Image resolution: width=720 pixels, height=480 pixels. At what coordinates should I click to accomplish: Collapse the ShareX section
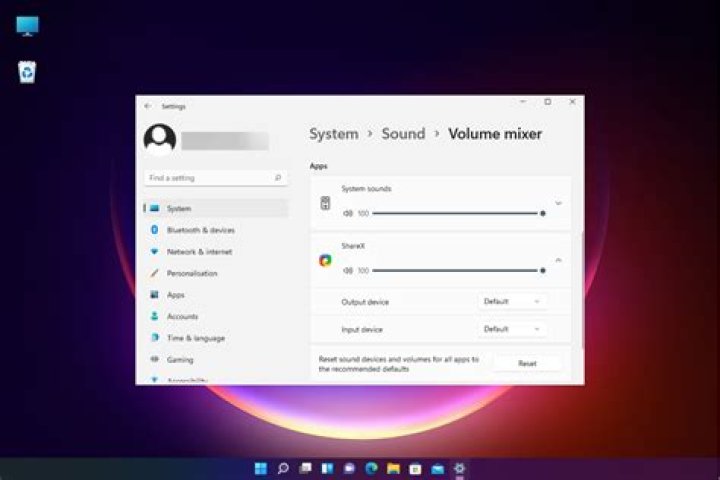(x=558, y=260)
